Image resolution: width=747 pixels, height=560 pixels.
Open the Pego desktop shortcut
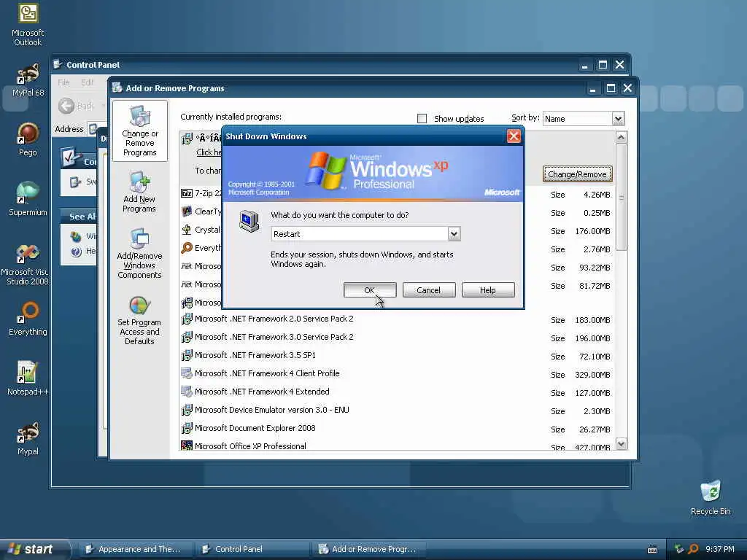click(28, 139)
